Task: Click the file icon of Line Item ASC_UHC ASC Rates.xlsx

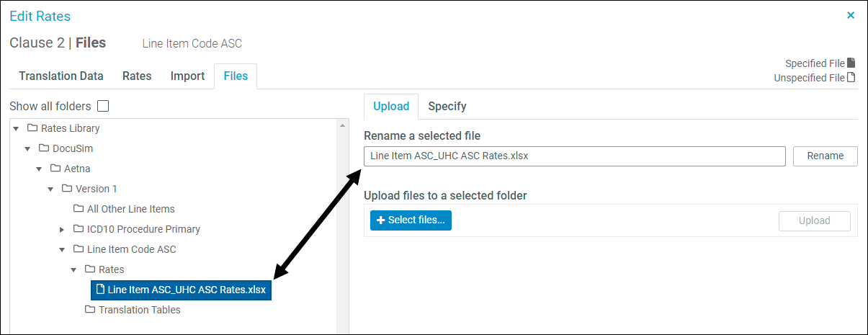Action: click(x=101, y=290)
